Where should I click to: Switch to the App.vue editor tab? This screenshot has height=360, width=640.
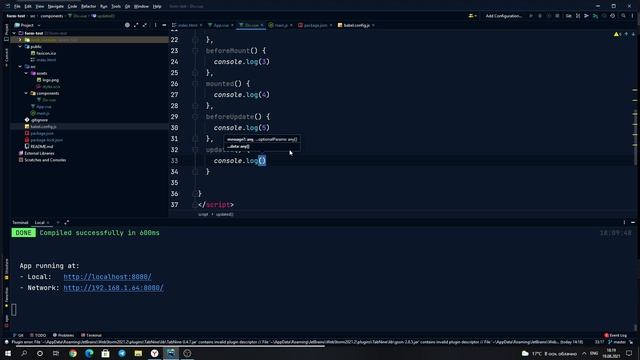(x=221, y=25)
